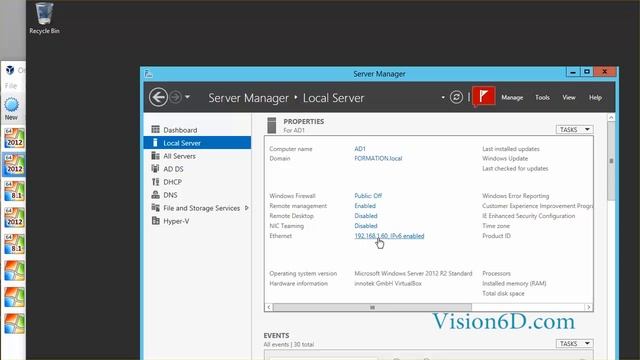Click NIC Teaming Disabled link

[366, 226]
